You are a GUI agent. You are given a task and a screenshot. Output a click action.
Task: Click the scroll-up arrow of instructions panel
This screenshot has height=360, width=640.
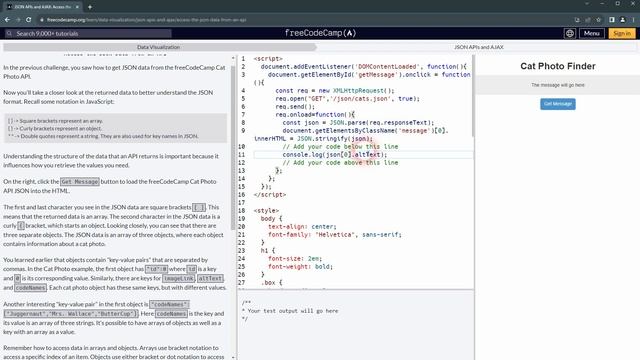233,58
